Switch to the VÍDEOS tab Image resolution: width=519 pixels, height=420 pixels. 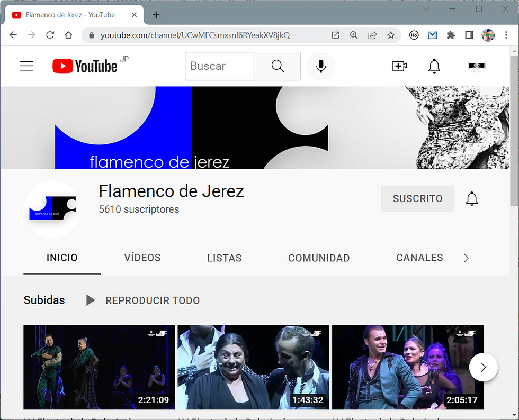[142, 258]
